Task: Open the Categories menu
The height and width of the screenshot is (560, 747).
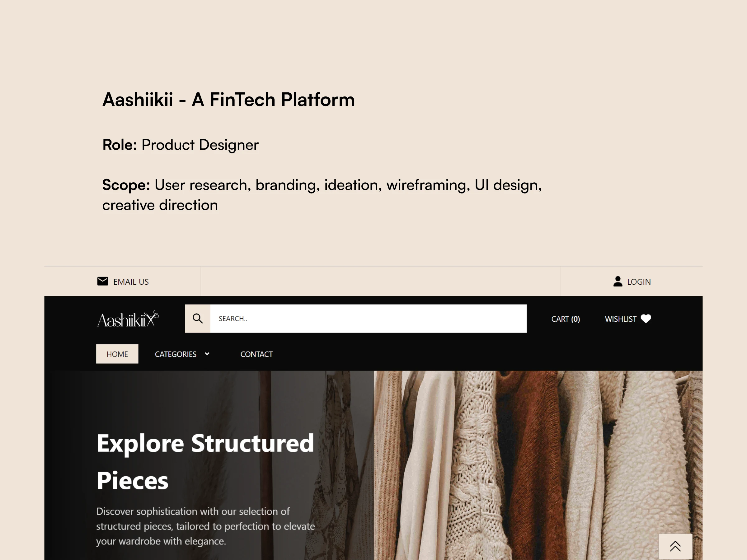Action: pos(176,354)
